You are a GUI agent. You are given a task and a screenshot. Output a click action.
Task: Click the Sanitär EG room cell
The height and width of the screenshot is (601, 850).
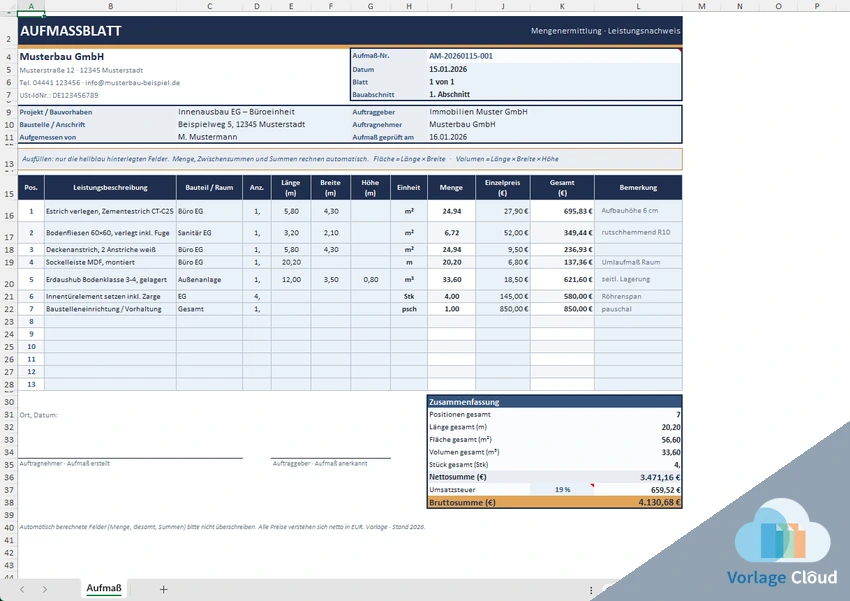tap(209, 233)
